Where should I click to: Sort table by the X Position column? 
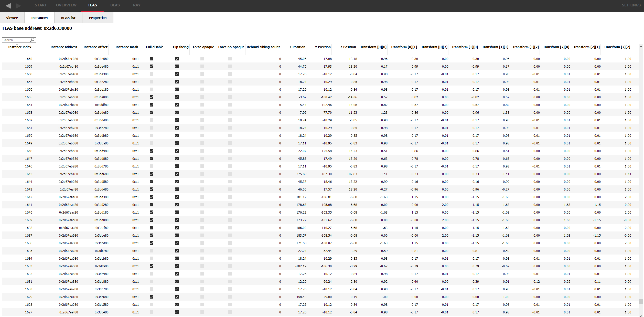coord(297,47)
